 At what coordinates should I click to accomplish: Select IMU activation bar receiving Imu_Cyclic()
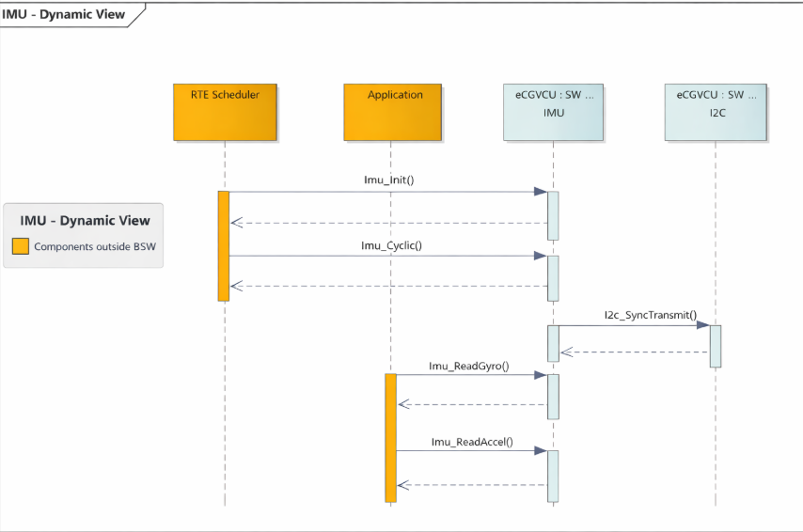click(553, 278)
